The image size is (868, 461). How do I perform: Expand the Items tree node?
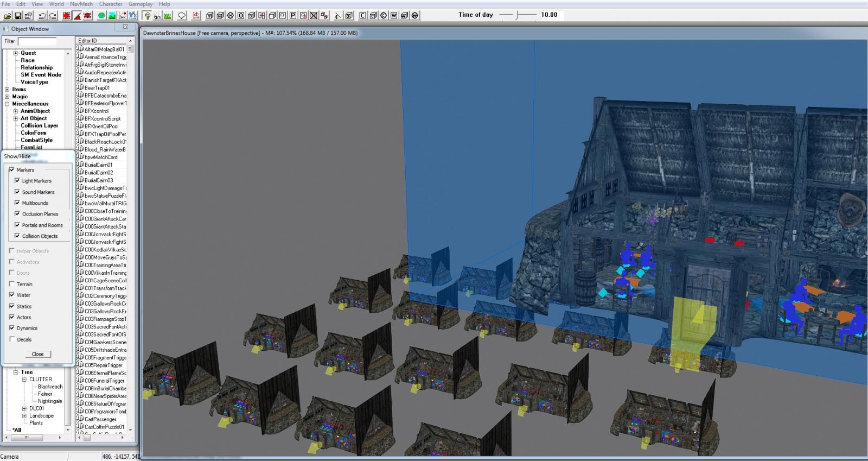click(x=7, y=90)
